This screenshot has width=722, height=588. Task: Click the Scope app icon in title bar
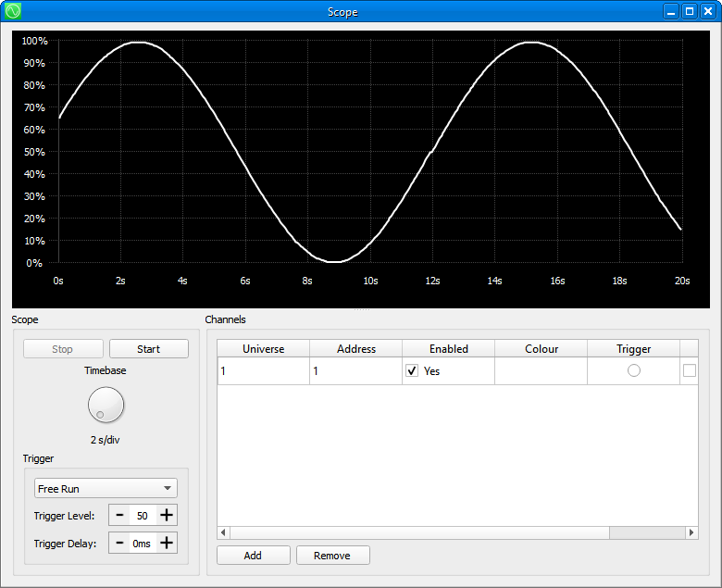(x=12, y=12)
